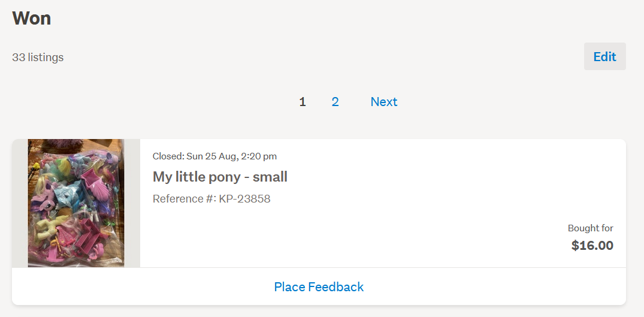
Task: Click the 'Reference #:' label
Action: (x=184, y=199)
